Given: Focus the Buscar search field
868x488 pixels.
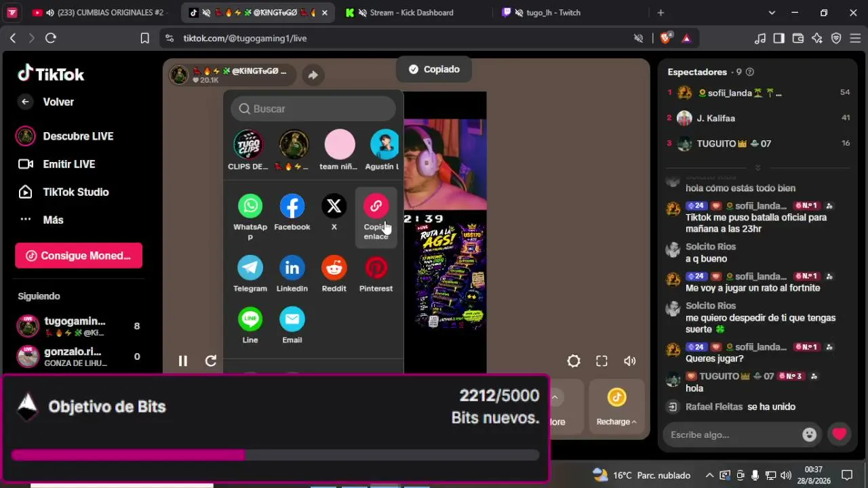Looking at the screenshot, I should (x=313, y=108).
